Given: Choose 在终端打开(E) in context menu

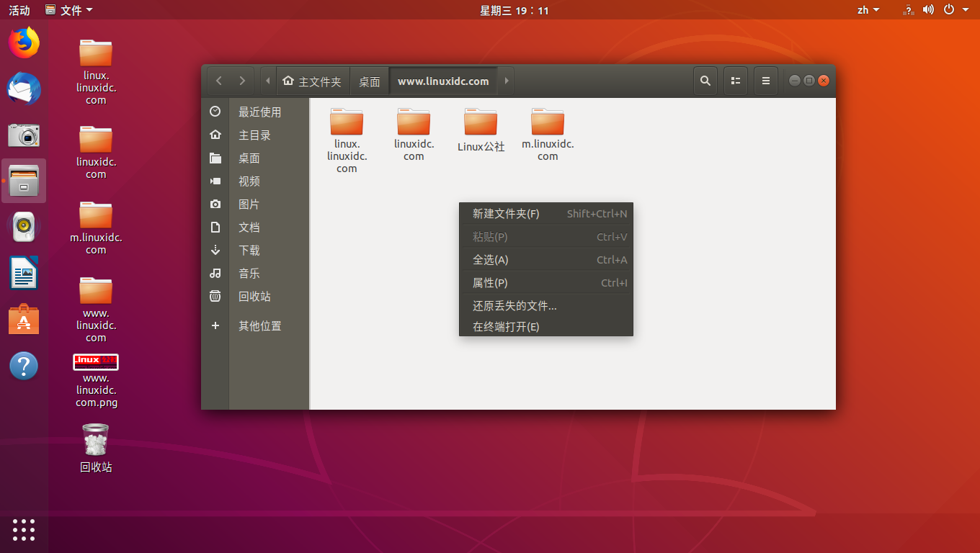Looking at the screenshot, I should pos(546,326).
